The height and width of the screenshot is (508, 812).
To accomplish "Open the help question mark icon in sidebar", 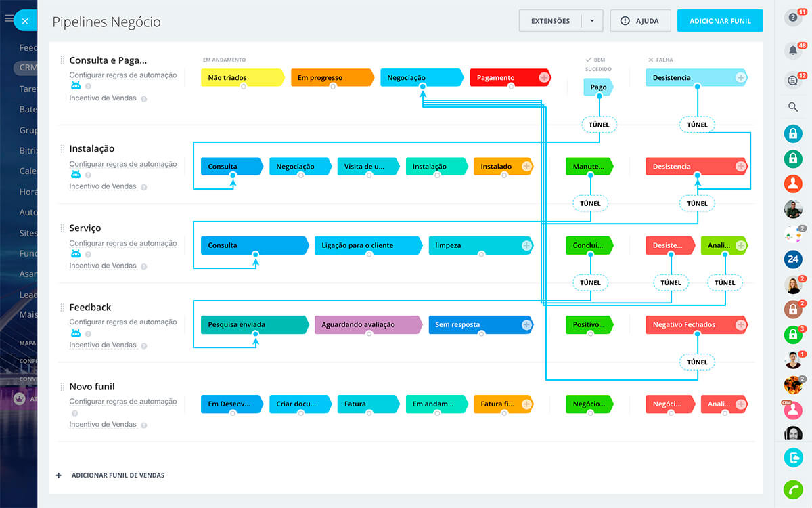I will pos(792,18).
